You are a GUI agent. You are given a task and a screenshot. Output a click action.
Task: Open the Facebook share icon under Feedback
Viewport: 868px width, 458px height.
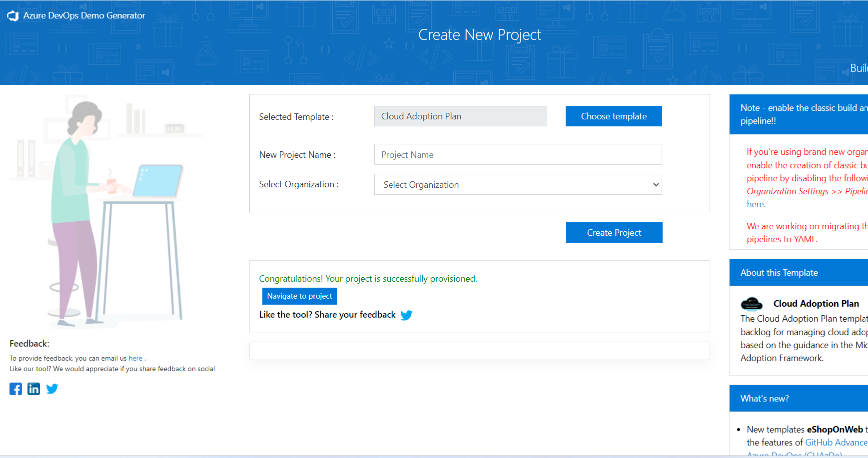click(x=15, y=389)
